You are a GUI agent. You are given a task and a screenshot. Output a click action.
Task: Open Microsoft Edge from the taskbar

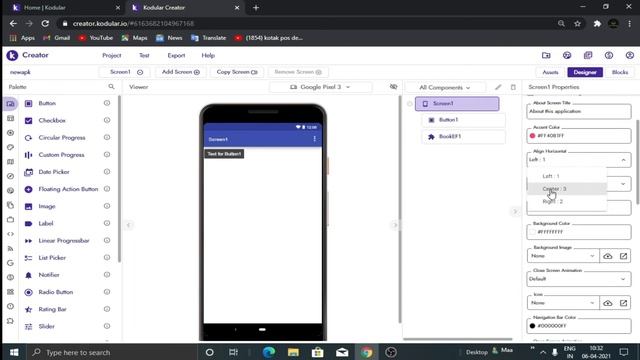coord(269,352)
